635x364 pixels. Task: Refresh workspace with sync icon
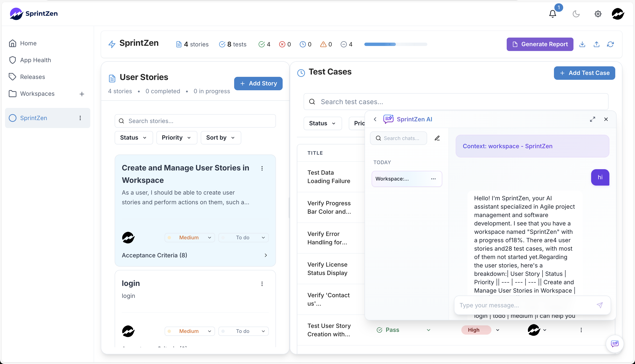point(610,44)
